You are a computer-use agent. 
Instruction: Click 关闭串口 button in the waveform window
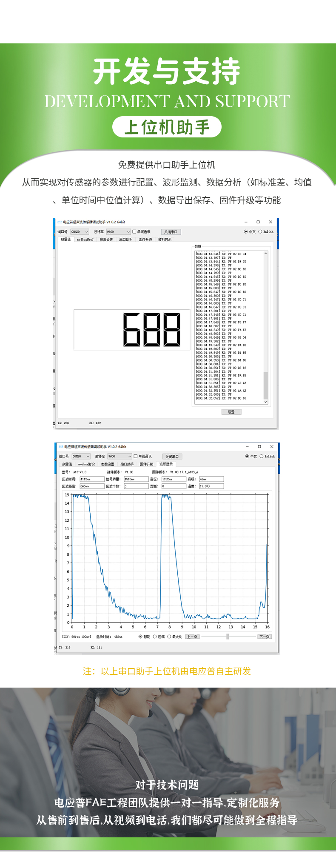pyautogui.click(x=172, y=457)
